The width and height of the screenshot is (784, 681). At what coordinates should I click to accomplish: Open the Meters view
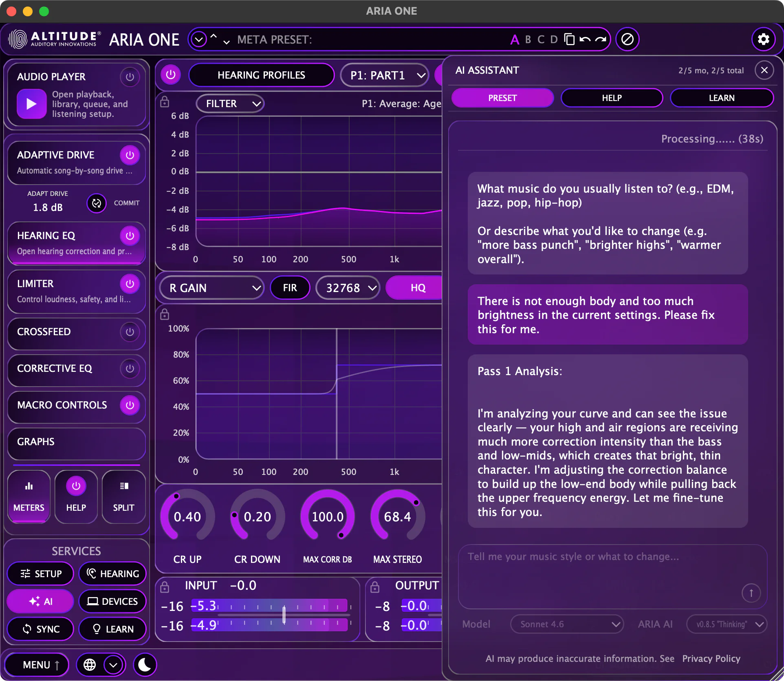click(x=29, y=496)
